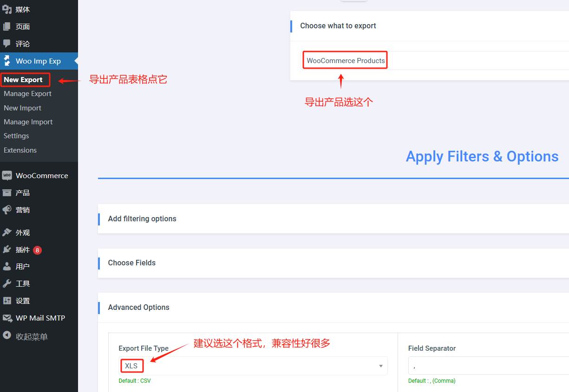
Task: Click the Export File Type dropdown arrow
Action: point(381,366)
